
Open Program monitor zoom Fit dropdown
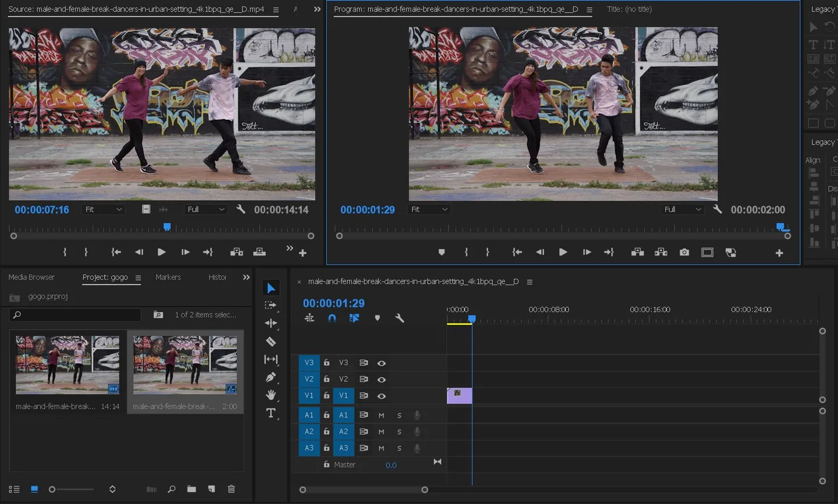(x=429, y=210)
